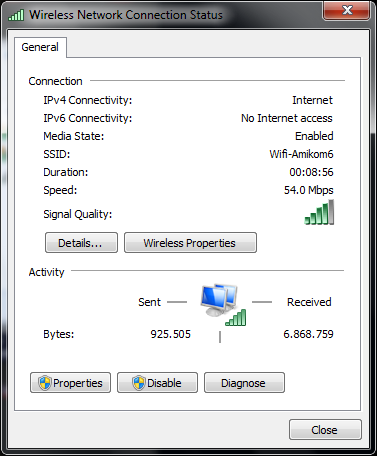This screenshot has width=377, height=456.
Task: Click the IPv6 Connectivity status text
Action: point(287,118)
